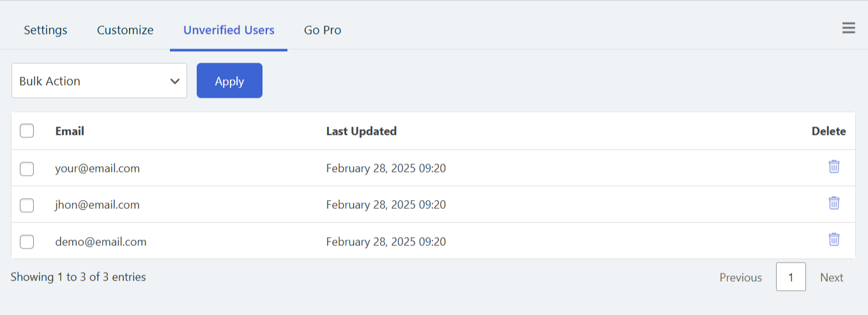Open the Customize tab

125,30
